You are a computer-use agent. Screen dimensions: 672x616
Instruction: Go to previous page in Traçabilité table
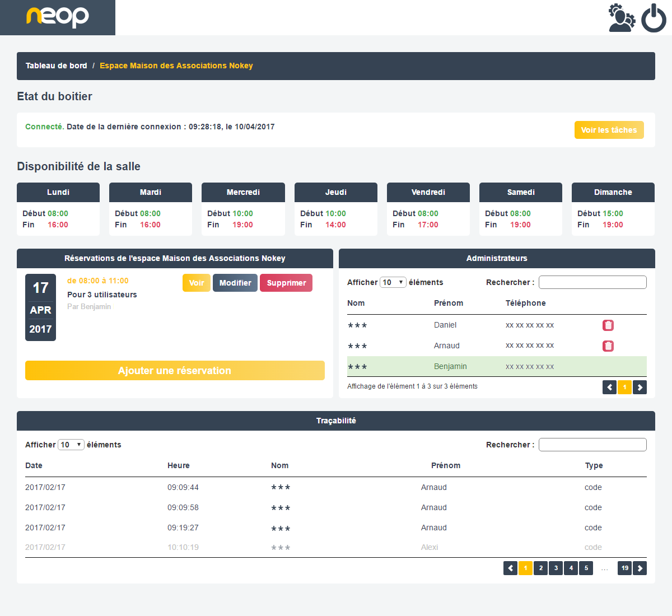(x=510, y=568)
